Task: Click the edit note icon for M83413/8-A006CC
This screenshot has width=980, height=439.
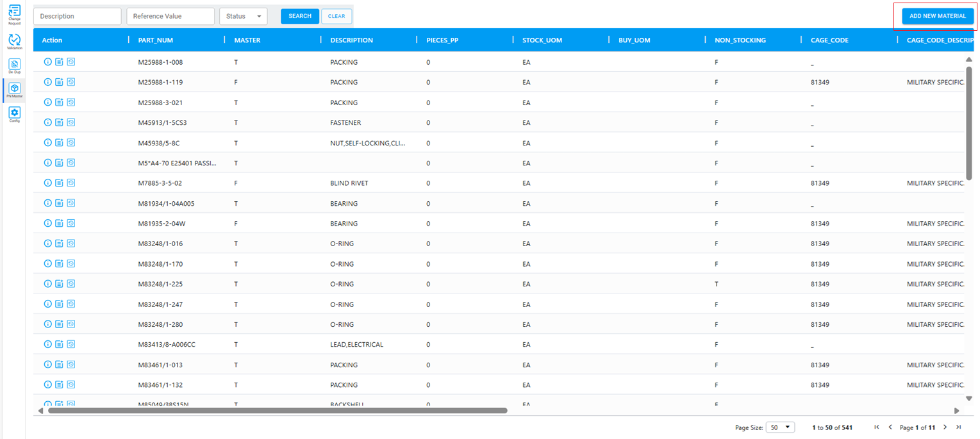Action: click(x=59, y=344)
